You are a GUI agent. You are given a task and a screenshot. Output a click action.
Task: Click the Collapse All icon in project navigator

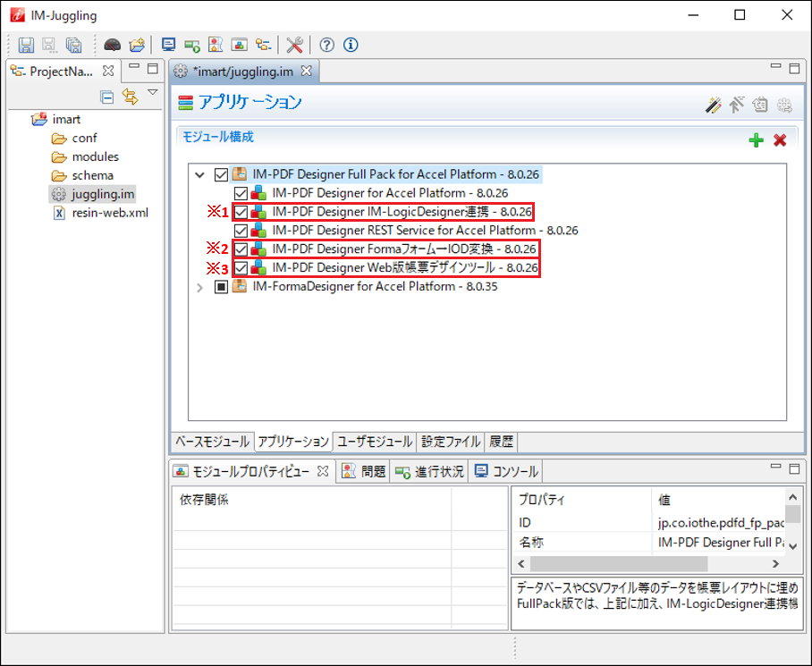click(106, 97)
